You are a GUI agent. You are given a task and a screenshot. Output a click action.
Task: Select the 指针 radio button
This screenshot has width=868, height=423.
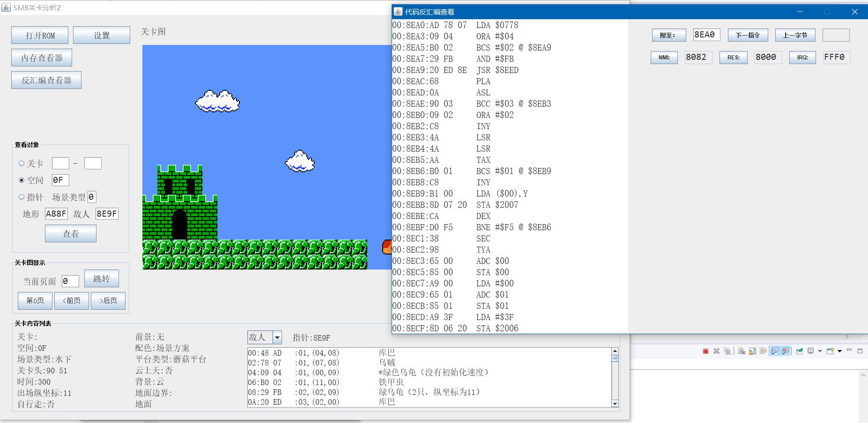pyautogui.click(x=22, y=197)
